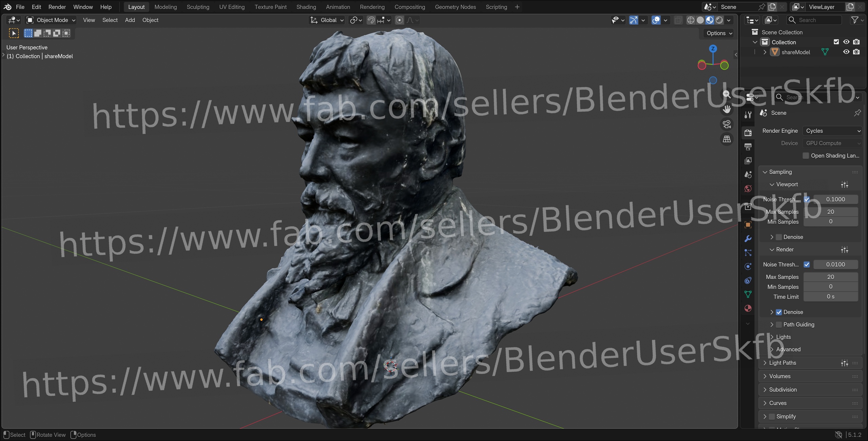Open the World properties tab
The height and width of the screenshot is (441, 868).
(x=748, y=189)
